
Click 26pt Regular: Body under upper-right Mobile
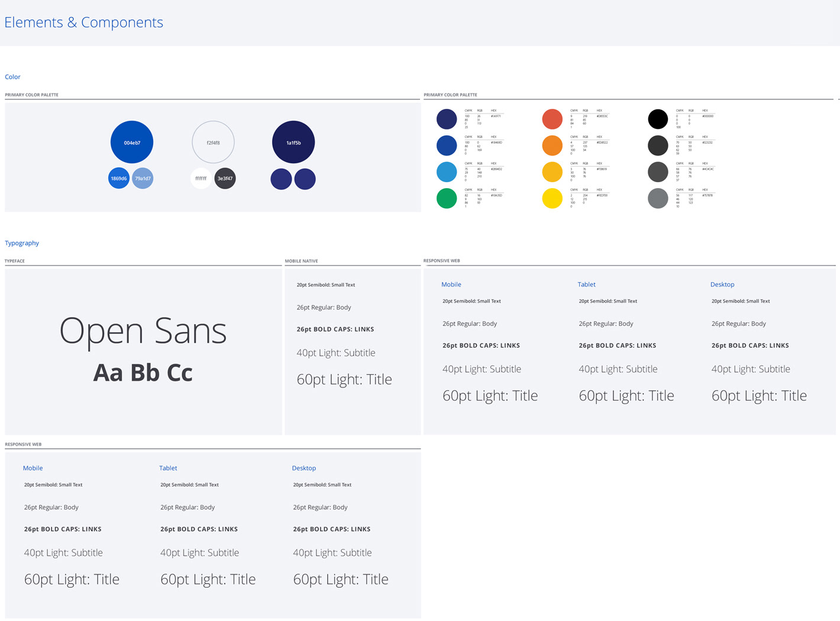pyautogui.click(x=470, y=324)
